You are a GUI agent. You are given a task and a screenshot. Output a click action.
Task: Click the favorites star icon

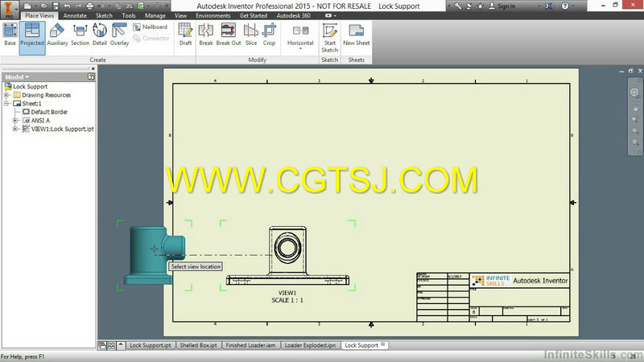(480, 6)
